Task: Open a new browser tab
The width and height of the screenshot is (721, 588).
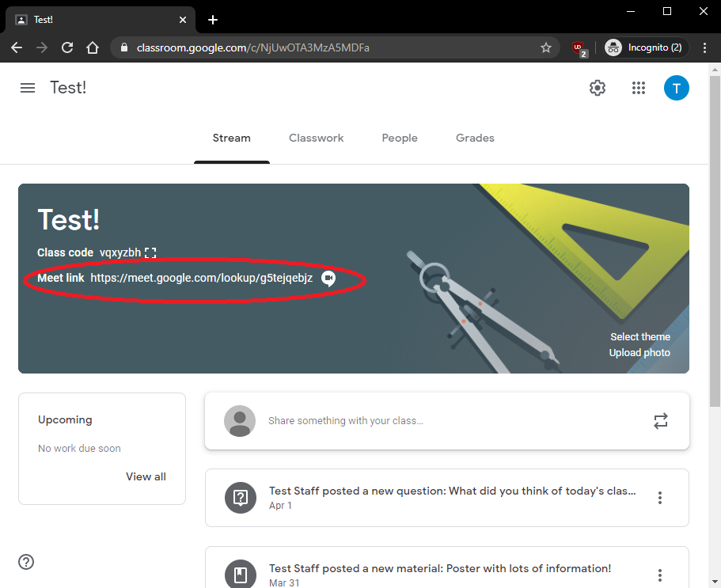Action: 212,20
